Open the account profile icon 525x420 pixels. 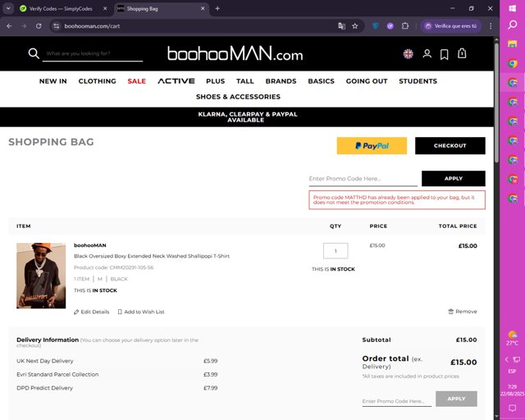427,53
